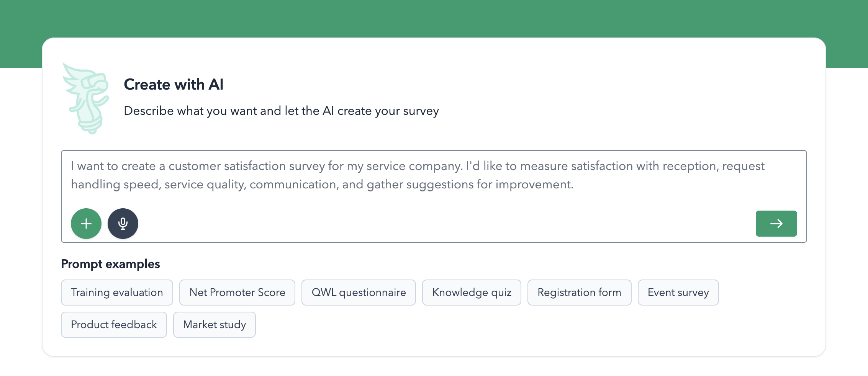Image resolution: width=868 pixels, height=376 pixels.
Task: Activate the microphone icon for voice input
Action: point(123,223)
